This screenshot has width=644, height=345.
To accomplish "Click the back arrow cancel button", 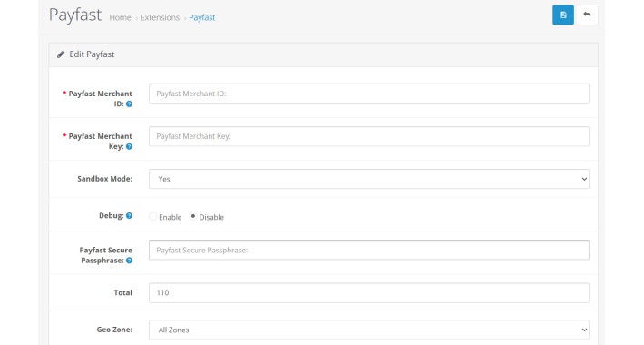I will point(587,15).
